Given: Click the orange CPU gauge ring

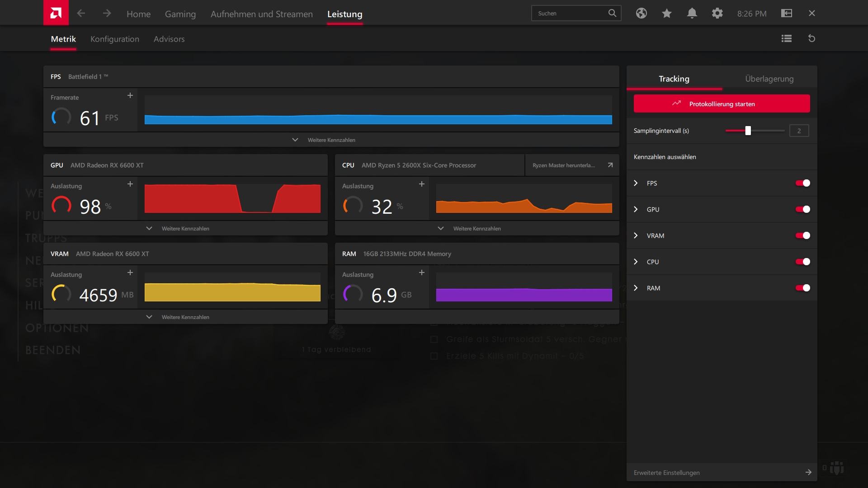Looking at the screenshot, I should click(353, 205).
